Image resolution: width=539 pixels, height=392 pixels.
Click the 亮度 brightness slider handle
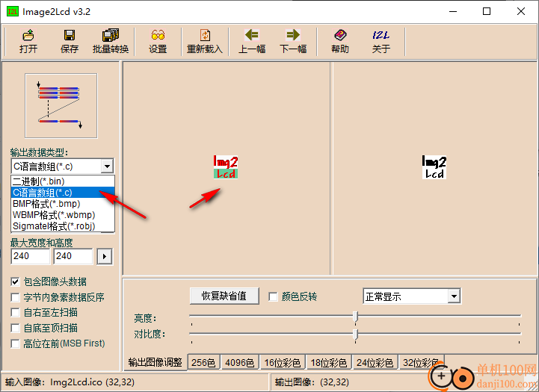pyautogui.click(x=355, y=317)
